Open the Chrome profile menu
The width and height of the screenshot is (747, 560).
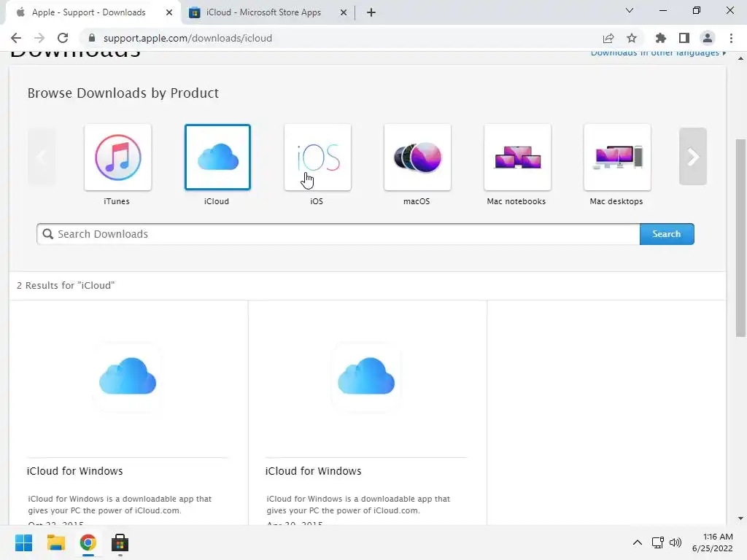(x=708, y=38)
